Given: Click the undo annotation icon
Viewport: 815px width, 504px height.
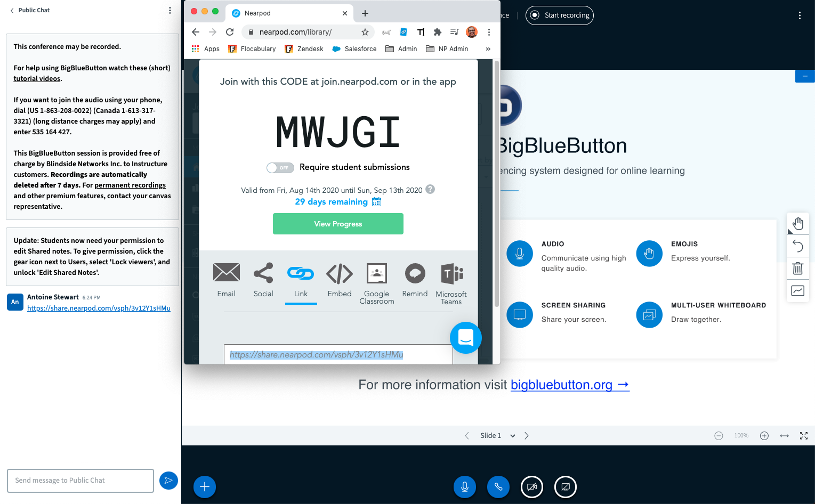Looking at the screenshot, I should pyautogui.click(x=797, y=246).
